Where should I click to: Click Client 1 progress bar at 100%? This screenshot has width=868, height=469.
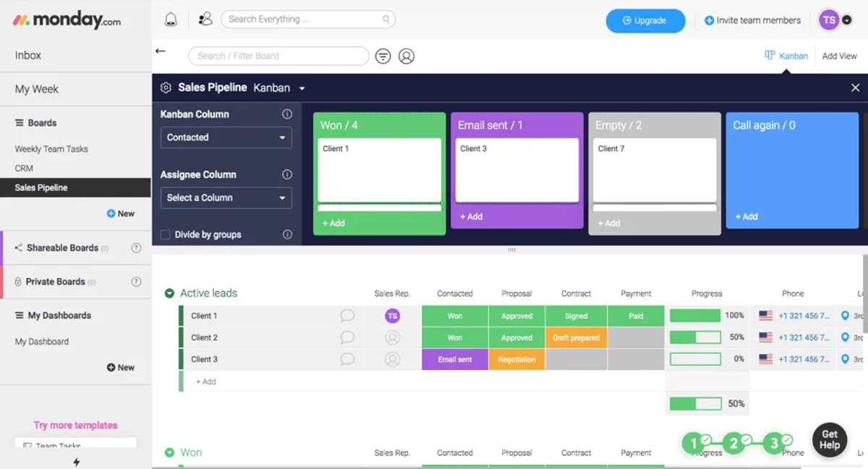tap(695, 316)
